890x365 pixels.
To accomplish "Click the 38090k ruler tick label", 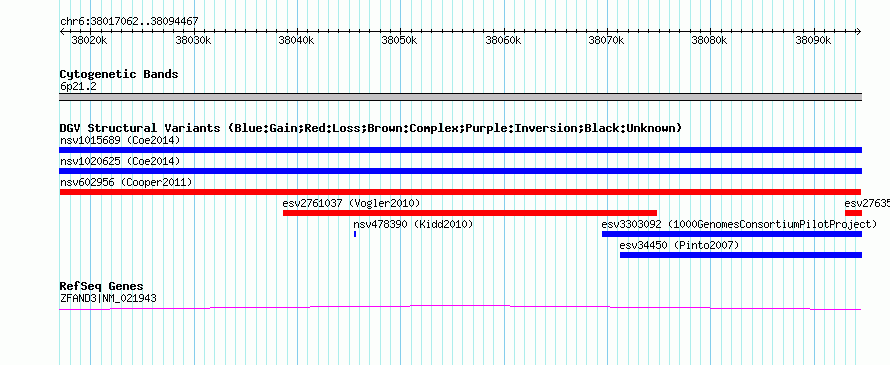I will [x=813, y=40].
